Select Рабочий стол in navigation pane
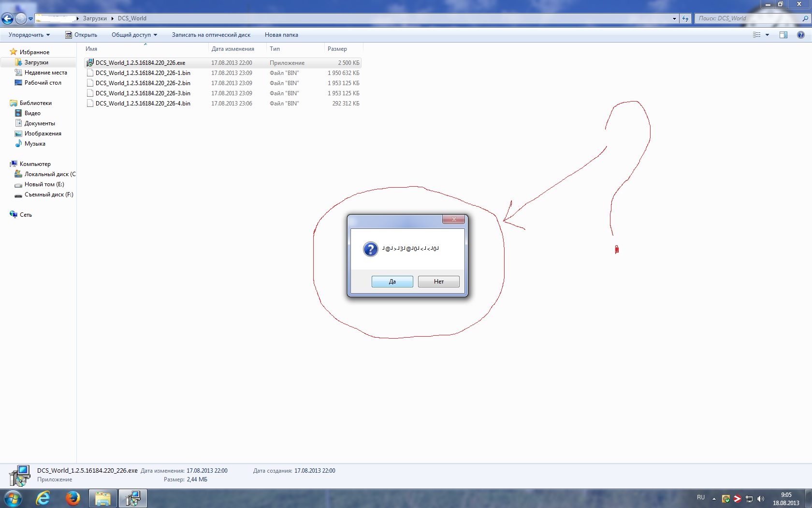The width and height of the screenshot is (812, 508). 38,83
